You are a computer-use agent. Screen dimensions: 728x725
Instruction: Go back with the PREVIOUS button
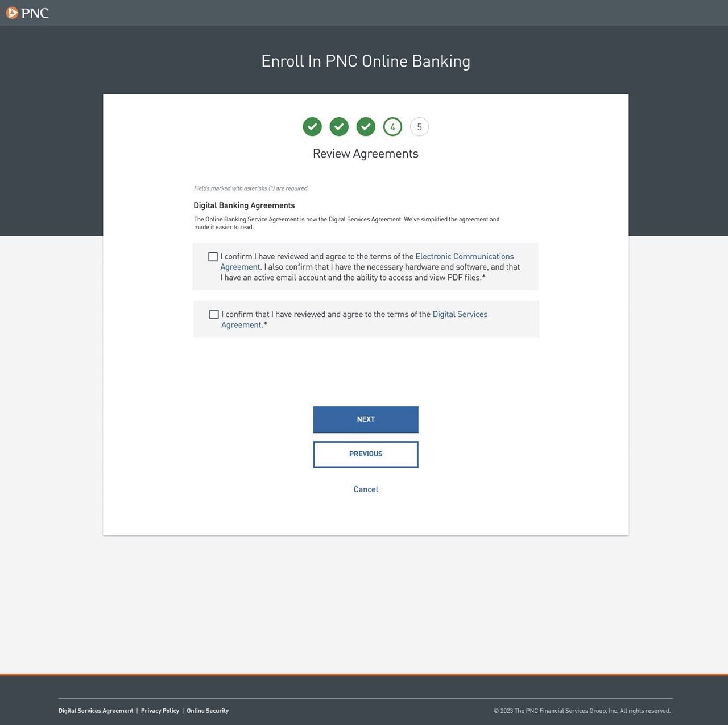366,454
